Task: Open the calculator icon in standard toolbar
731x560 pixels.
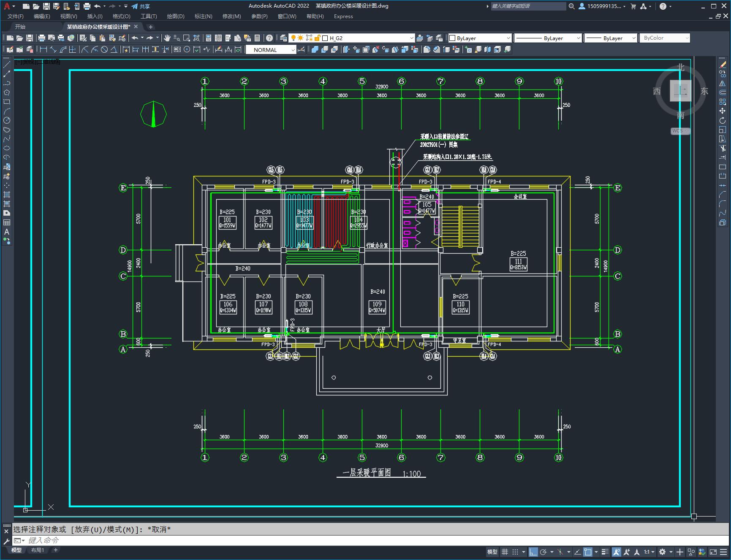Action: pos(257,38)
